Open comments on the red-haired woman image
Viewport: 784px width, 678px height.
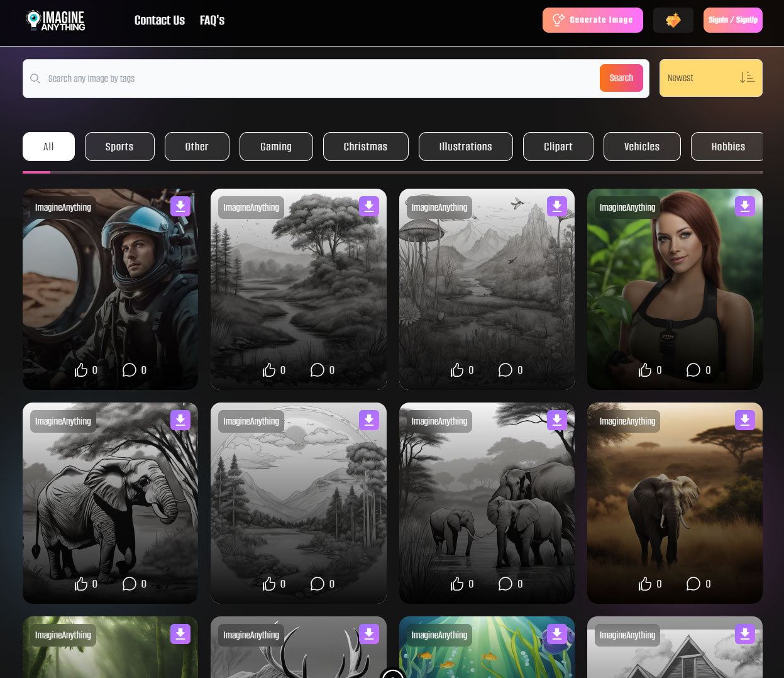point(693,370)
